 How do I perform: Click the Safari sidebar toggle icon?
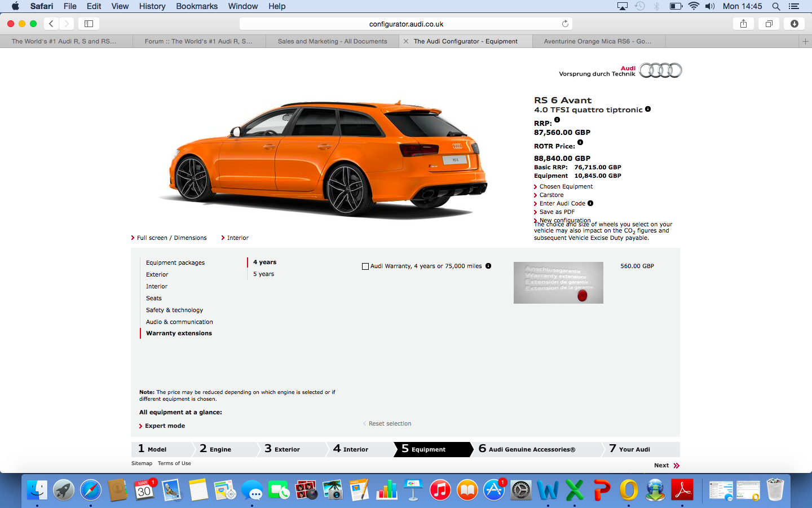[89, 24]
